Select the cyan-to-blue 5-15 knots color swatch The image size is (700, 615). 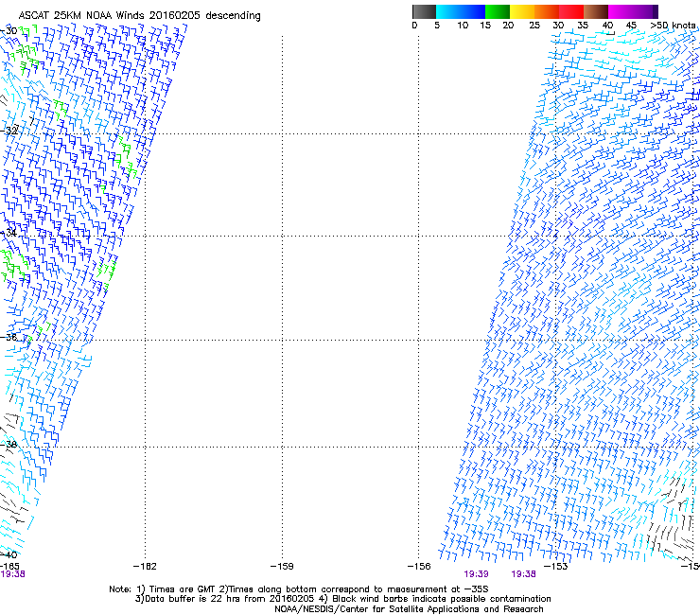tap(461, 11)
